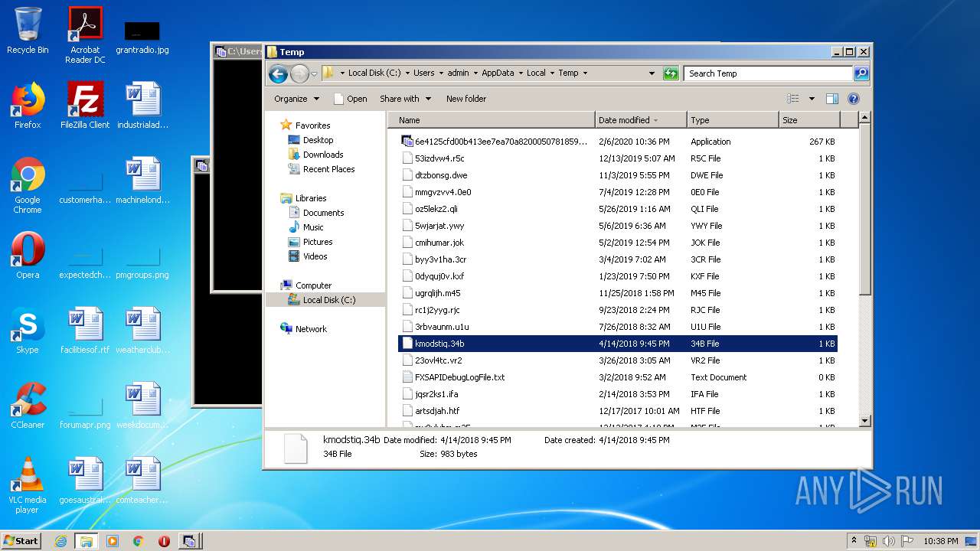Viewport: 980px width, 551px height.
Task: Open the Share with dropdown
Action: pos(405,99)
